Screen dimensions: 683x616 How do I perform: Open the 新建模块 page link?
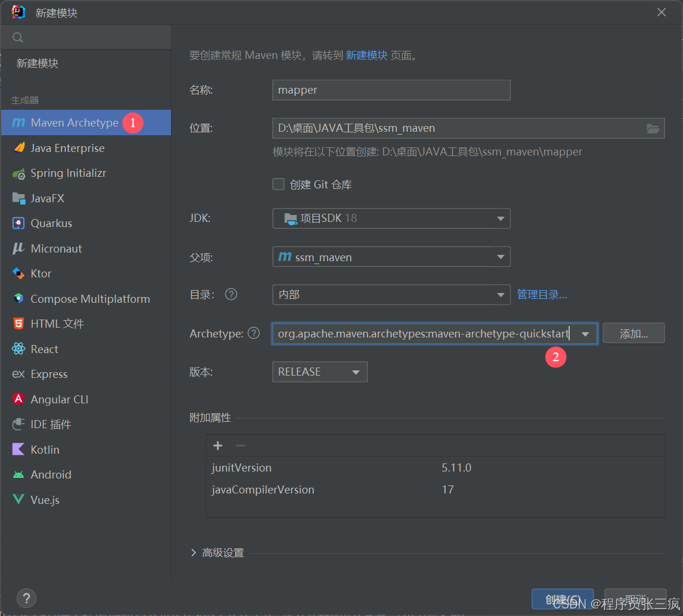[366, 55]
